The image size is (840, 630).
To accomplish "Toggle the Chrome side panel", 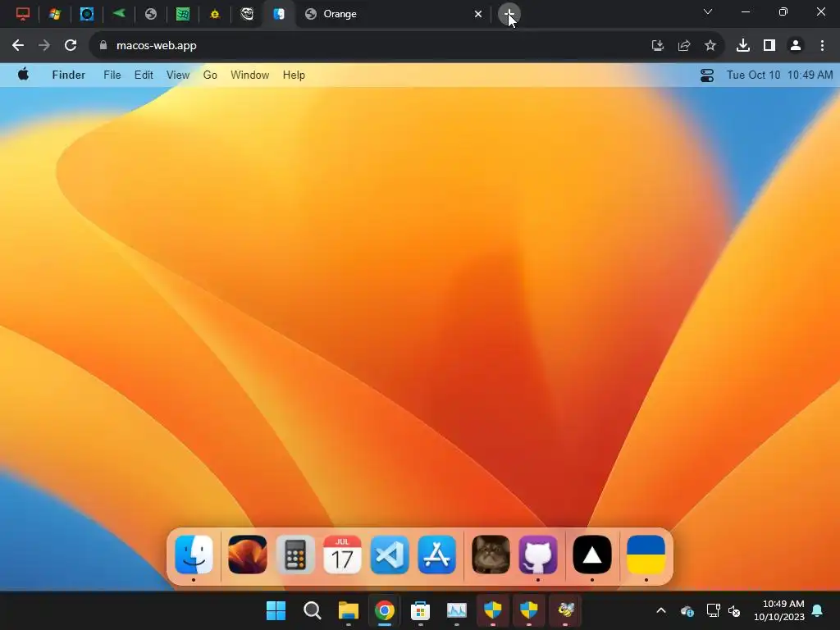I will (x=769, y=46).
